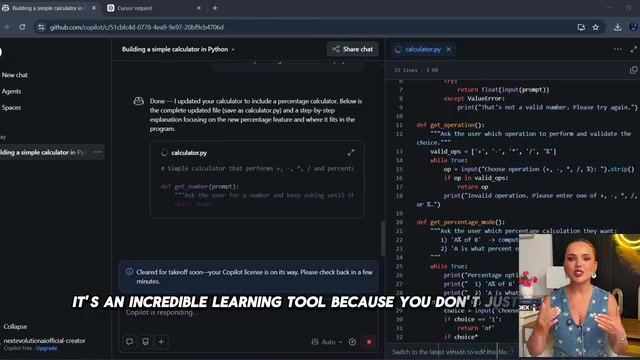
Task: Open the conversation title dropdown arrow
Action: point(233,49)
